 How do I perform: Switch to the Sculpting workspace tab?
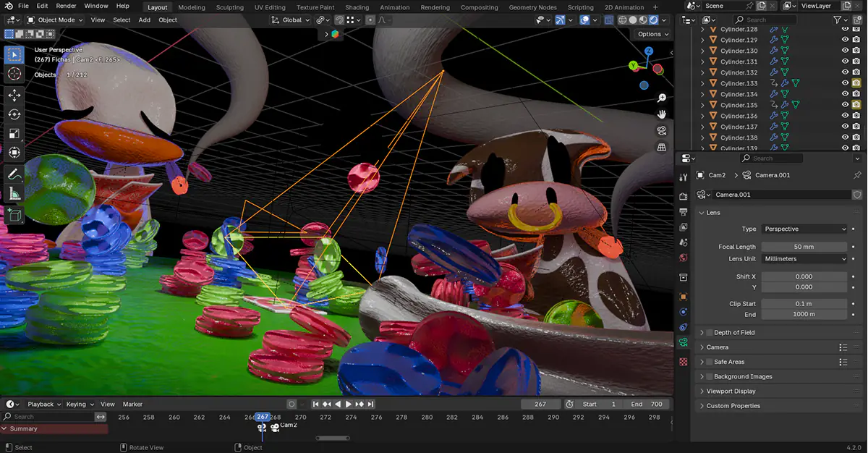pyautogui.click(x=230, y=7)
